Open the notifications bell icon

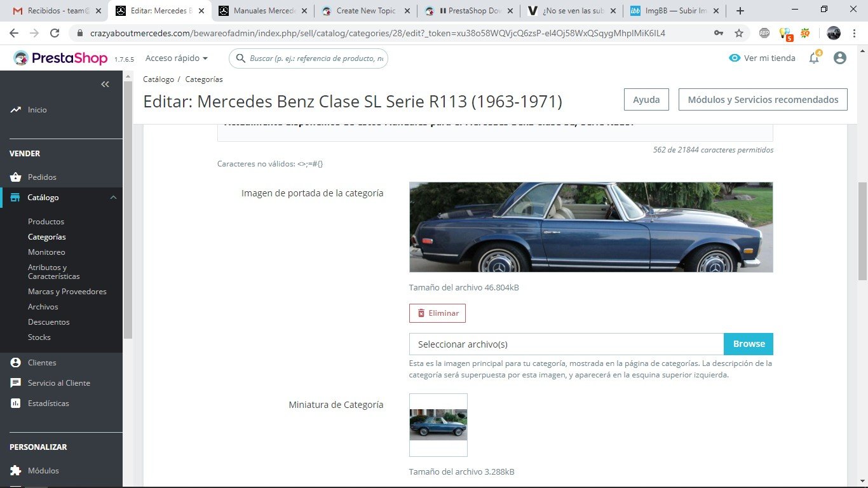814,58
